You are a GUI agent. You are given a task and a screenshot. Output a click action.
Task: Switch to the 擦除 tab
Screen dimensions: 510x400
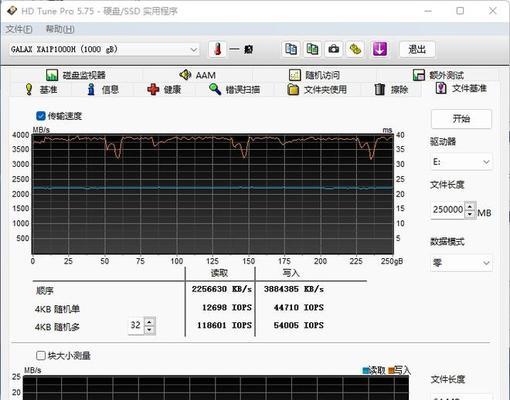click(x=391, y=89)
